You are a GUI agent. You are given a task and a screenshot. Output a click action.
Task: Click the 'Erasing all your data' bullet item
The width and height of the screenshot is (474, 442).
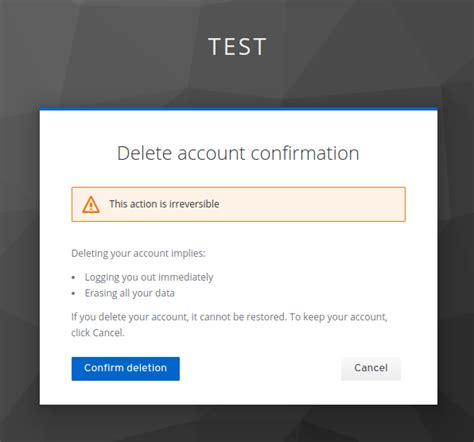tap(130, 293)
